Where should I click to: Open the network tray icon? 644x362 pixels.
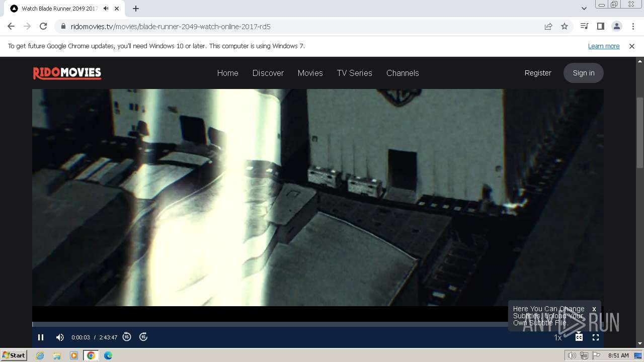[x=584, y=355]
